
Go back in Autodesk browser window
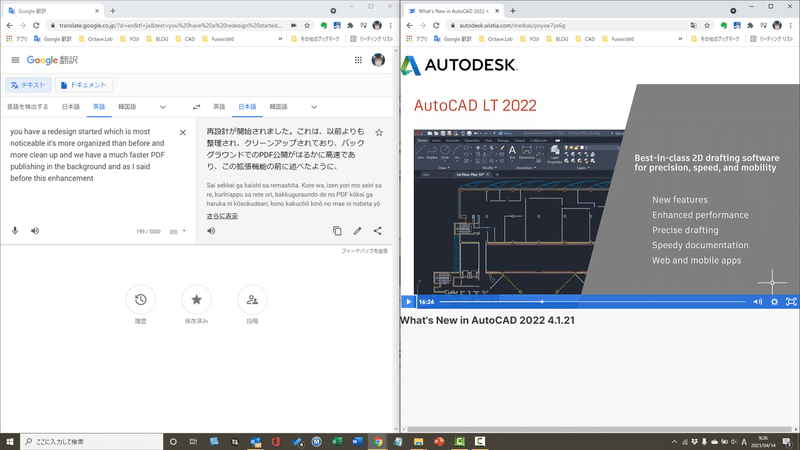coord(410,26)
